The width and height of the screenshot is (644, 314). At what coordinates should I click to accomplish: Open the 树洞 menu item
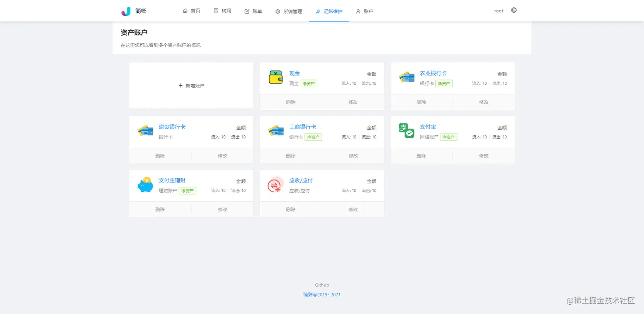point(222,11)
